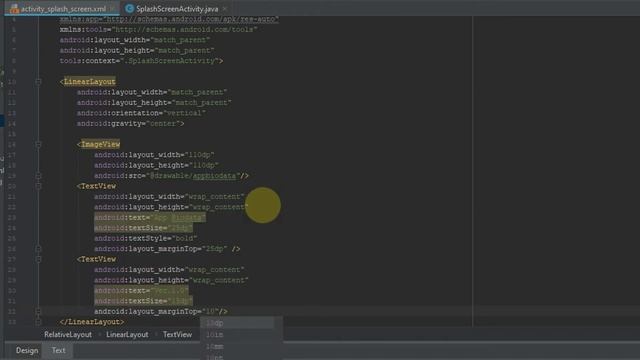The height and width of the screenshot is (360, 640).
Task: Collapse the ImageView block fold marker
Action: click(x=38, y=144)
